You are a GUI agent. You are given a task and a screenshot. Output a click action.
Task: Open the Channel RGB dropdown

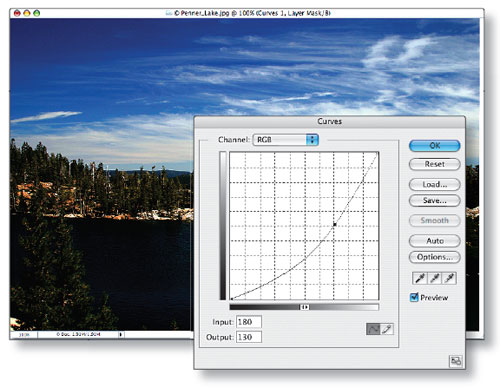pos(286,140)
